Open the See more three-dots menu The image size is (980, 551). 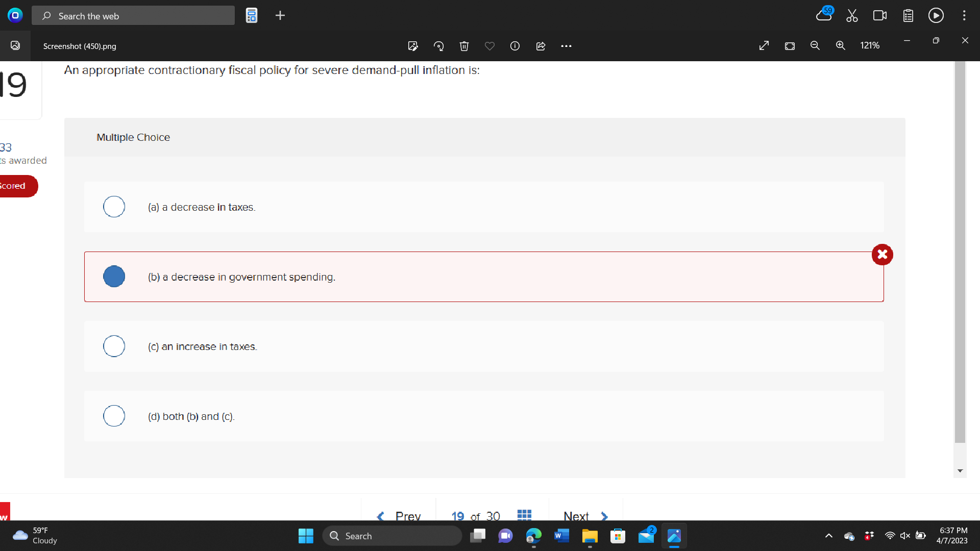point(566,46)
